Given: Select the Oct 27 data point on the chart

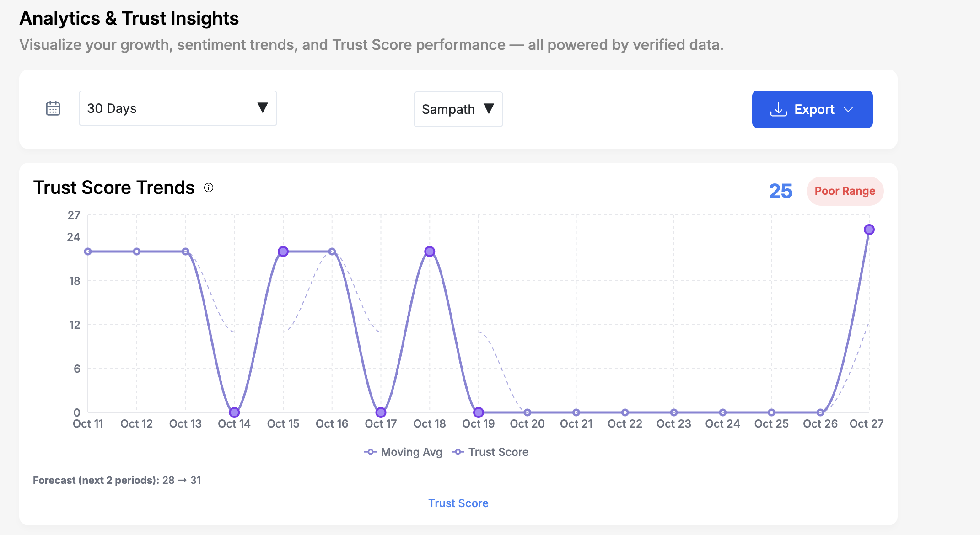Looking at the screenshot, I should 868,230.
